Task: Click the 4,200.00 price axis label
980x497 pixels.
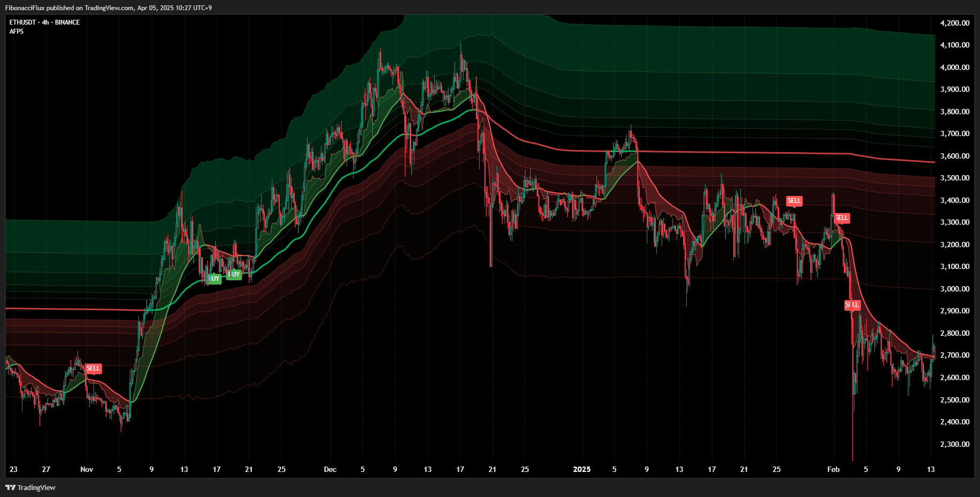Action: 955,23
